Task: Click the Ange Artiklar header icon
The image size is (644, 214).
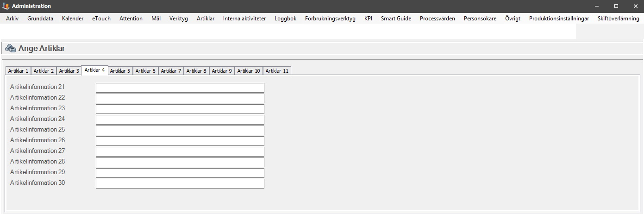Action: click(x=11, y=48)
